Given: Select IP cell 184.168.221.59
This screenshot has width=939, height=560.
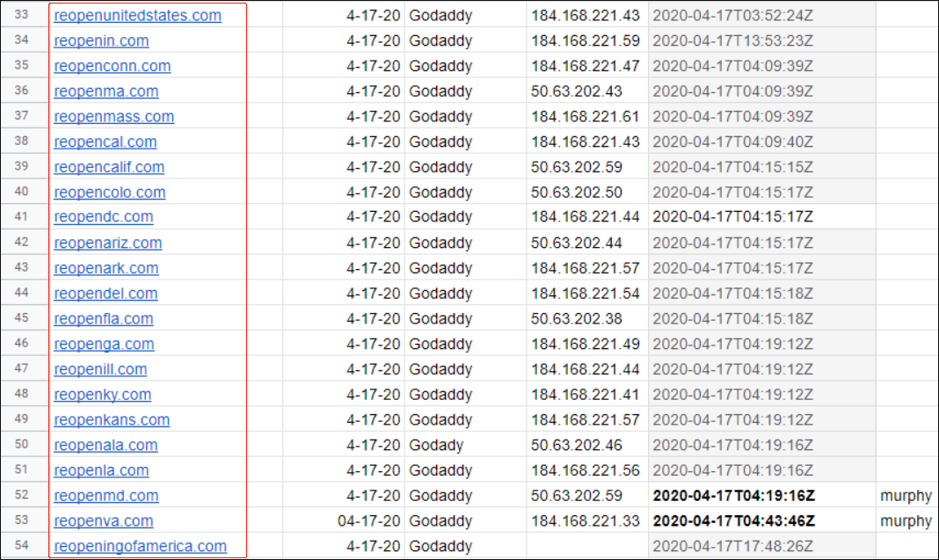Looking at the screenshot, I should coord(587,40).
